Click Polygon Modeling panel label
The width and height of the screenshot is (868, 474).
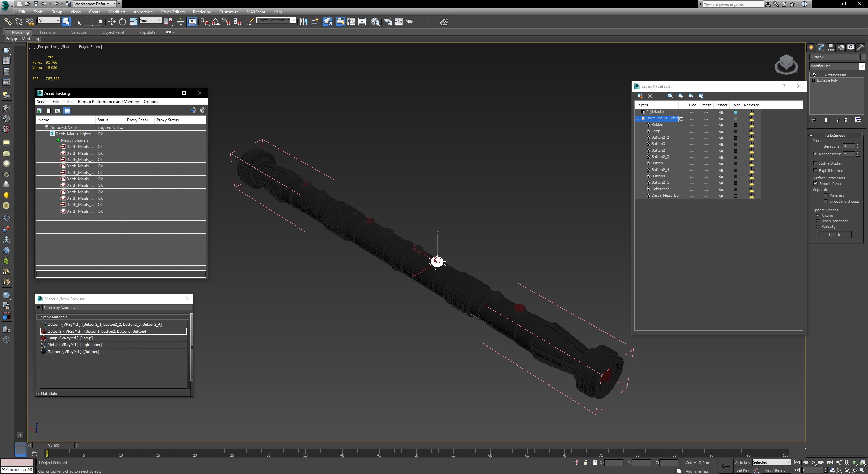coord(22,39)
